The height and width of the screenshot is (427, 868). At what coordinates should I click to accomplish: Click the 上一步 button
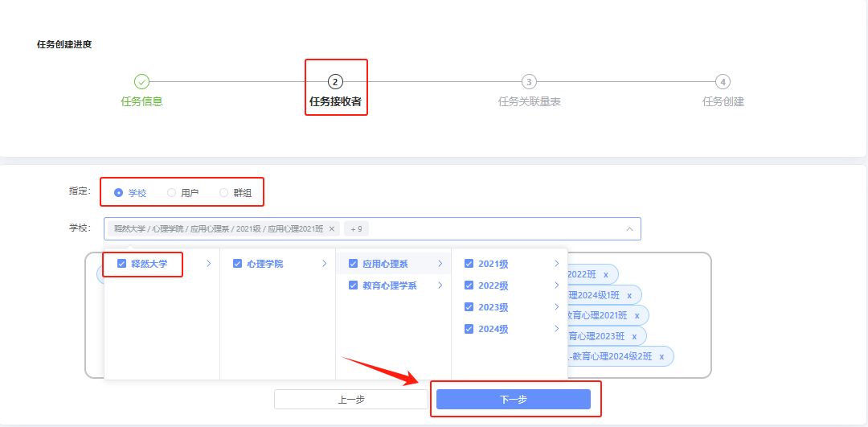point(351,400)
